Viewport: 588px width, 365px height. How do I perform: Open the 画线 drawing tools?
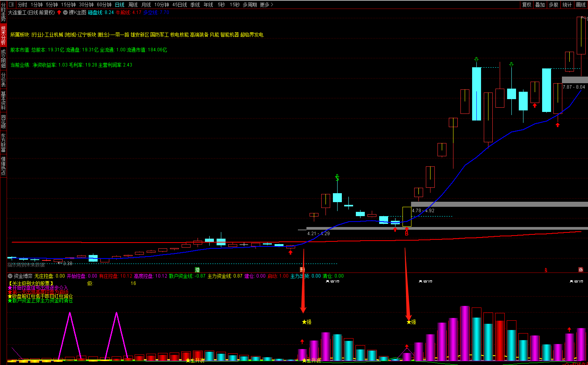(581, 5)
